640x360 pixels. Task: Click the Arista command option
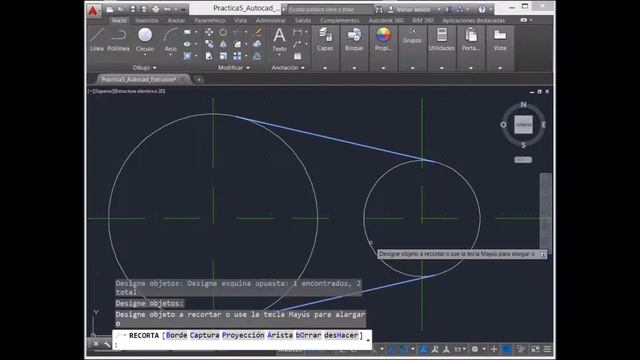pos(280,335)
